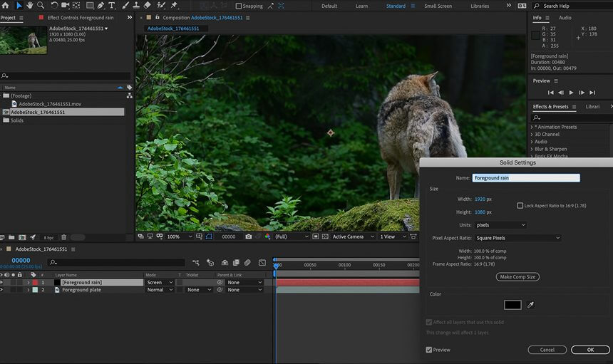Toggle the viewer mask and shape path visibility
Viewport: 613px width, 364px height.
209,236
